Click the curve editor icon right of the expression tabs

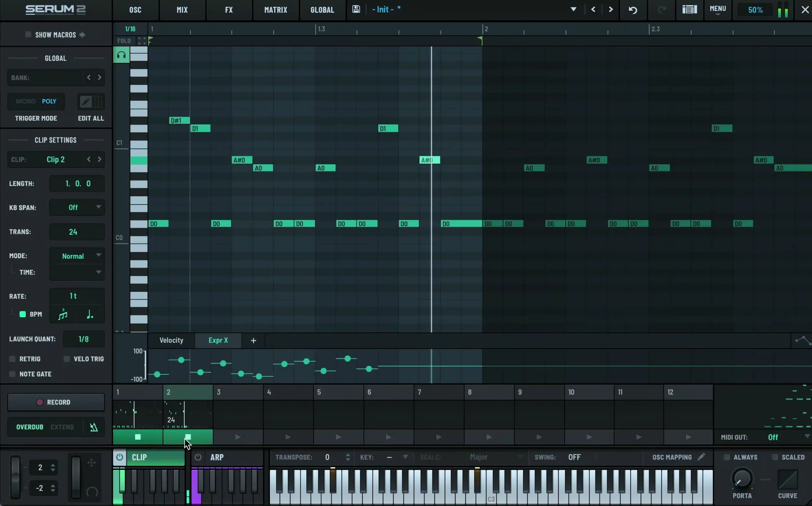pyautogui.click(x=802, y=341)
